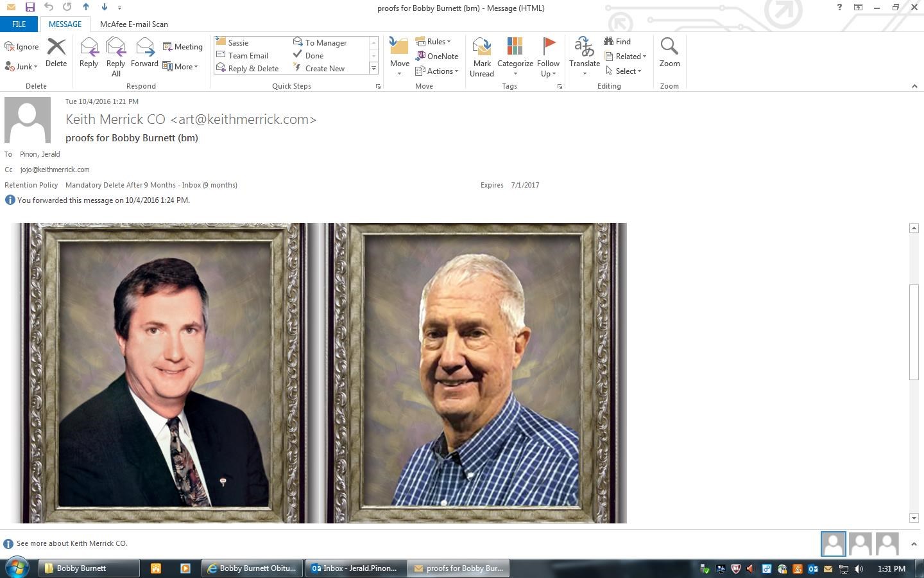This screenshot has width=924, height=578.
Task: Open the Rules dropdown
Action: [x=434, y=42]
